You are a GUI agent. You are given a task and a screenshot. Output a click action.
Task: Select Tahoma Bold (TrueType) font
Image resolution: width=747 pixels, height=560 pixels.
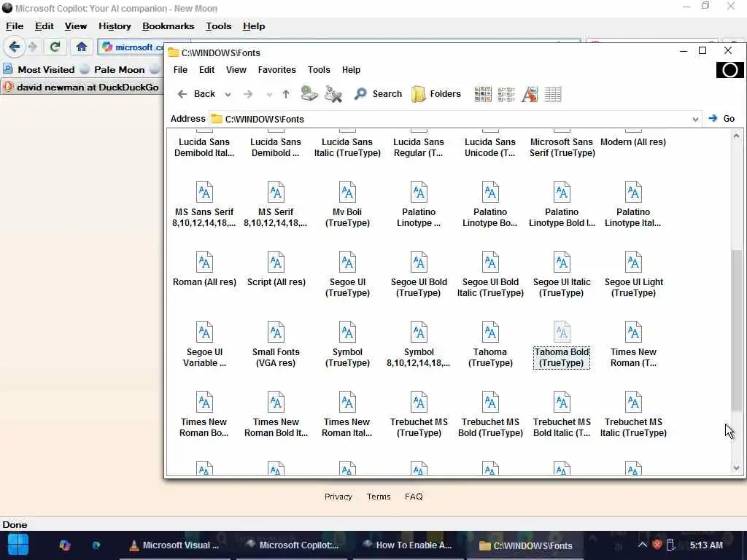562,344
